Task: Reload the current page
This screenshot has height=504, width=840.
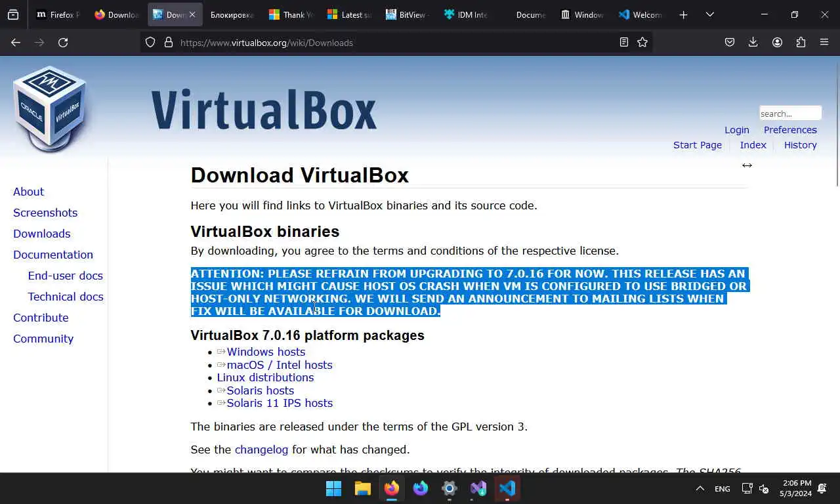Action: (63, 42)
